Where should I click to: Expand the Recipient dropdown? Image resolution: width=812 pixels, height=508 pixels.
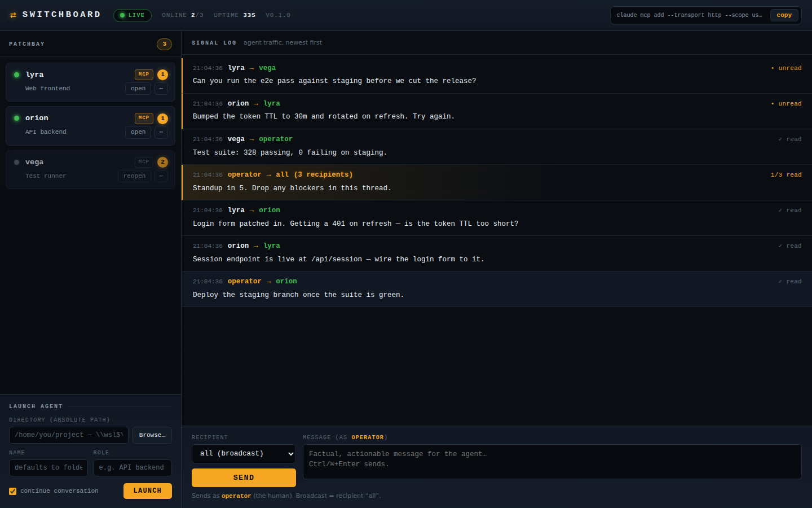pos(244,454)
